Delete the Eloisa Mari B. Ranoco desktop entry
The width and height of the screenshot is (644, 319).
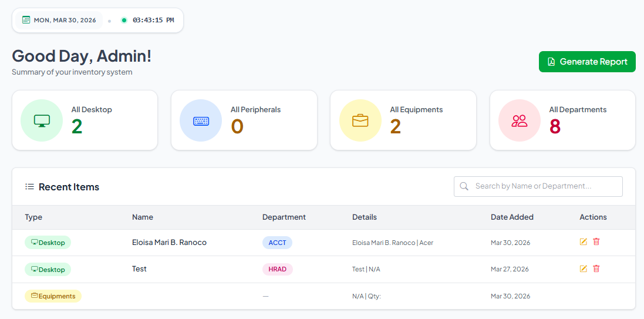[x=596, y=241]
